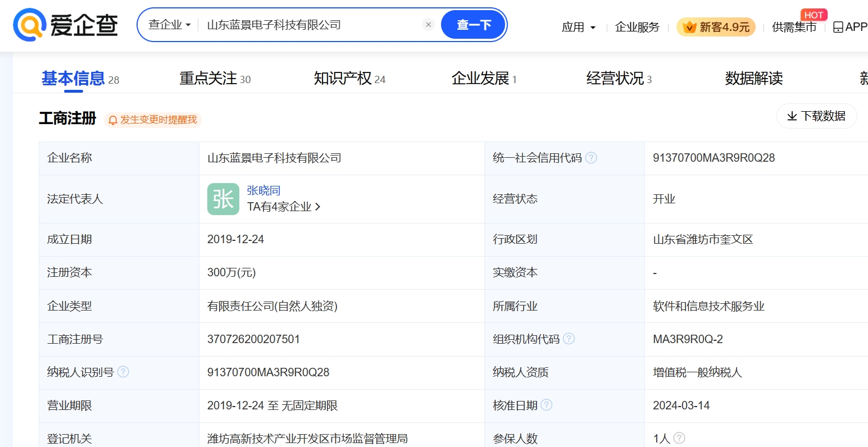Click the green 张 avatar icon
Image resolution: width=868 pixels, height=447 pixels.
(x=223, y=199)
